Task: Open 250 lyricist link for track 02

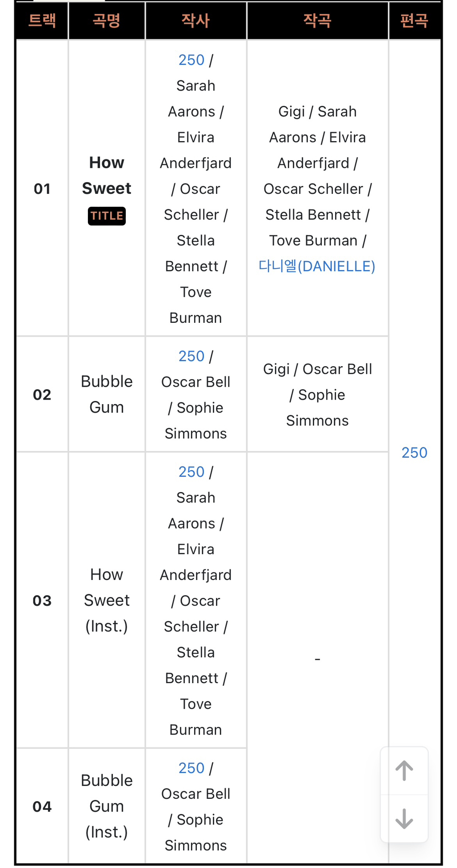Action: pyautogui.click(x=191, y=356)
